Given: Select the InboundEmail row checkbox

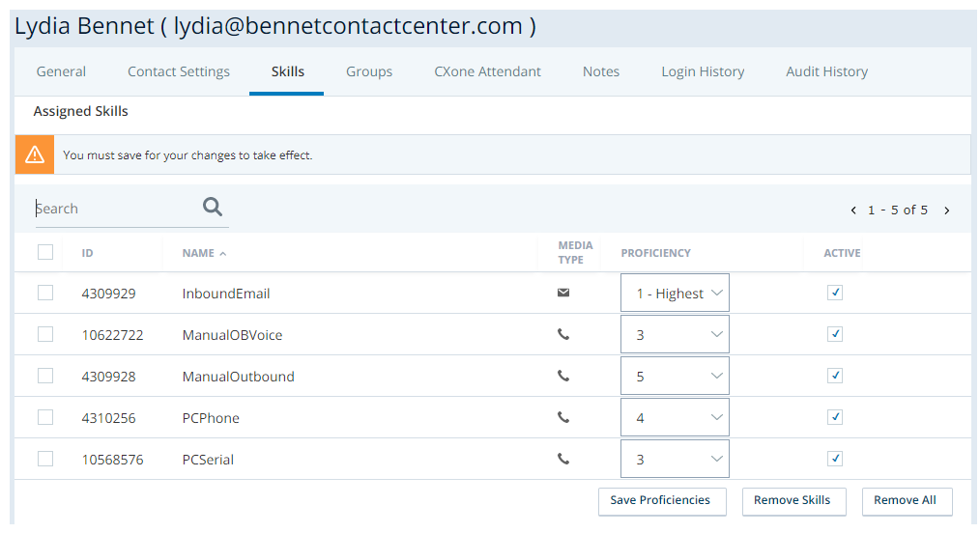Looking at the screenshot, I should coord(45,293).
